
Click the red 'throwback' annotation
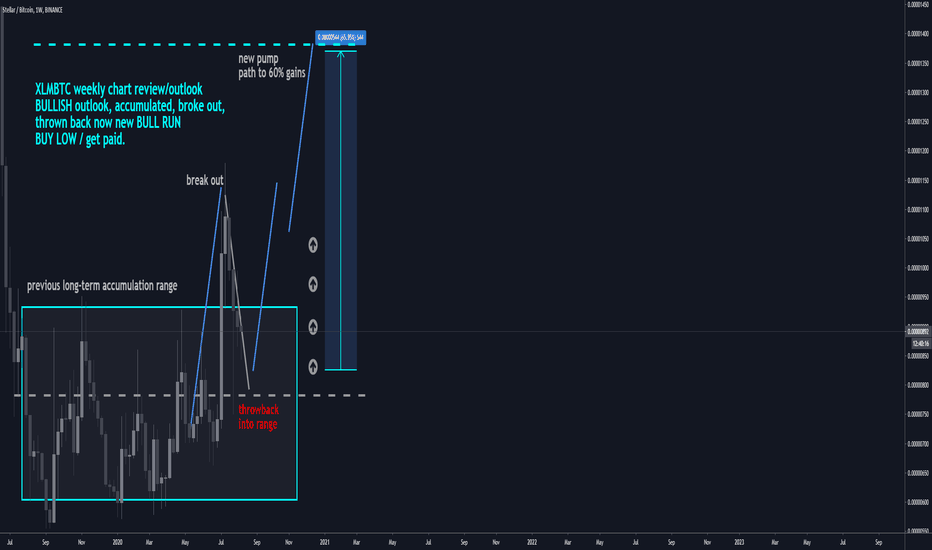click(x=258, y=409)
